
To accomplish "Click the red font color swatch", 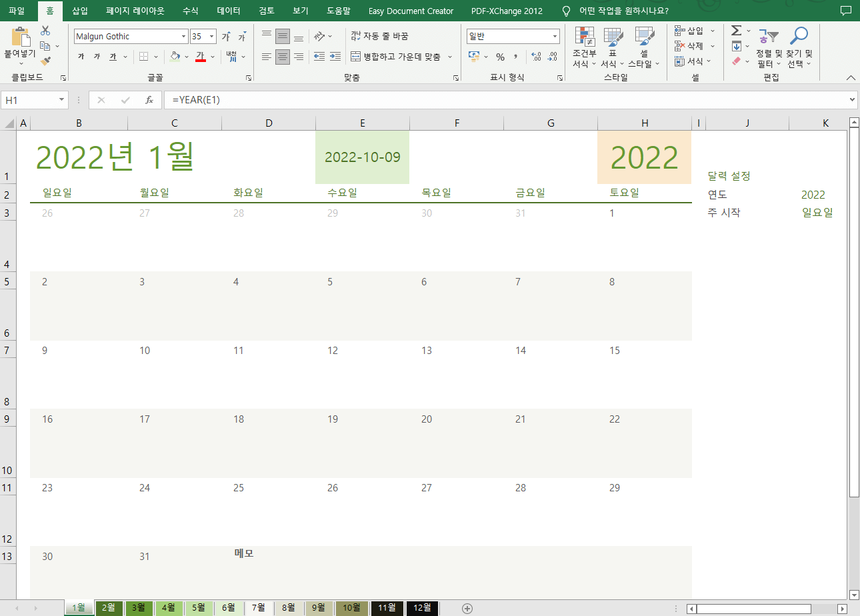I will 200,57.
